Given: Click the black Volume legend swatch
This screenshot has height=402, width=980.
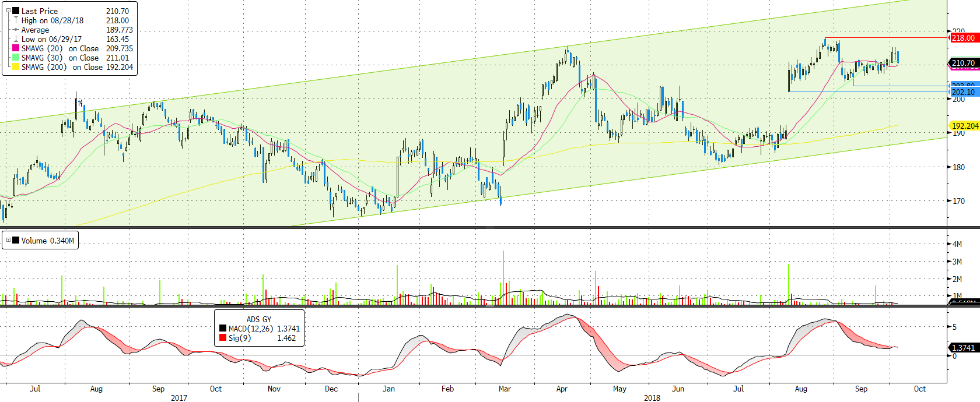Looking at the screenshot, I should click(x=16, y=240).
